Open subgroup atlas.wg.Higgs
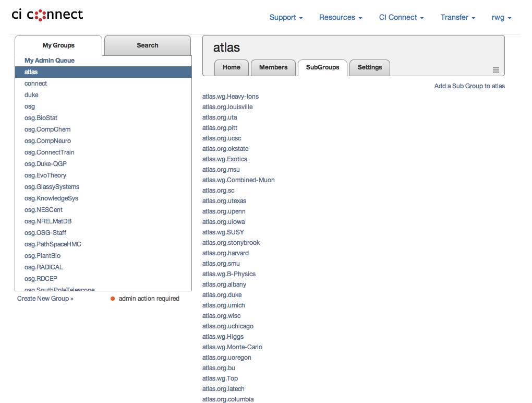The width and height of the screenshot is (532, 403). [223, 337]
